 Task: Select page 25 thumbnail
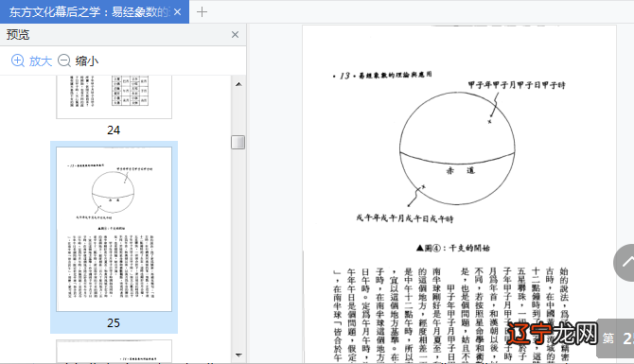[x=114, y=229]
